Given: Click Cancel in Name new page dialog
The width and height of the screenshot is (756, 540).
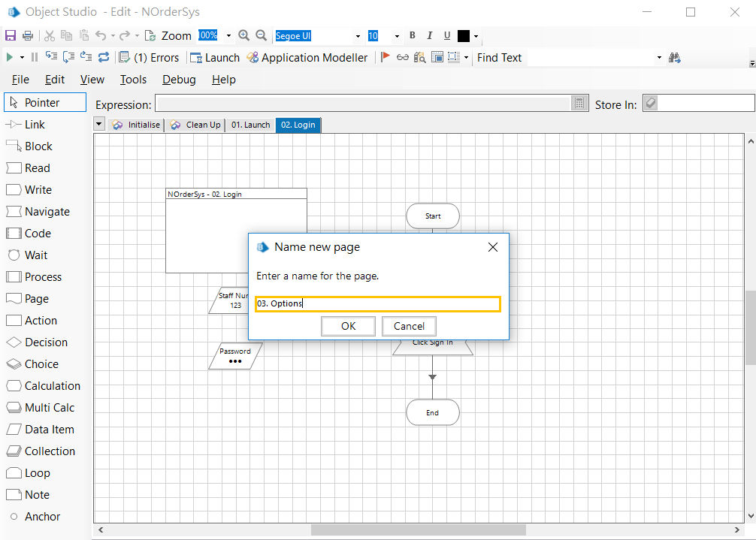Looking at the screenshot, I should (x=409, y=326).
